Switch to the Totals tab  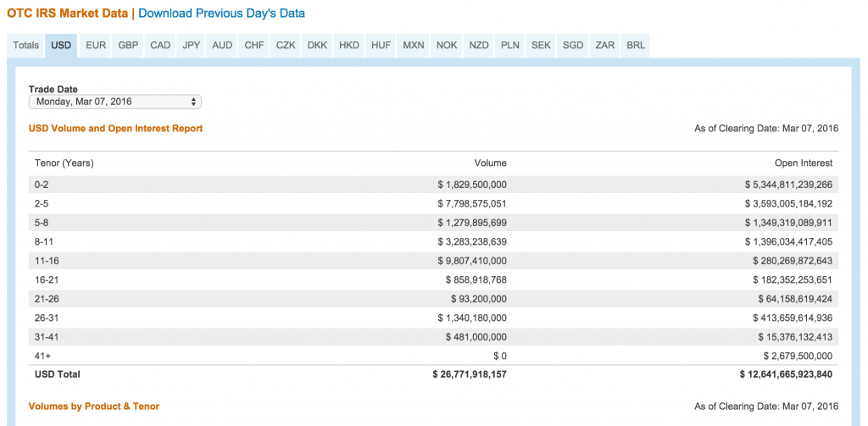coord(25,45)
